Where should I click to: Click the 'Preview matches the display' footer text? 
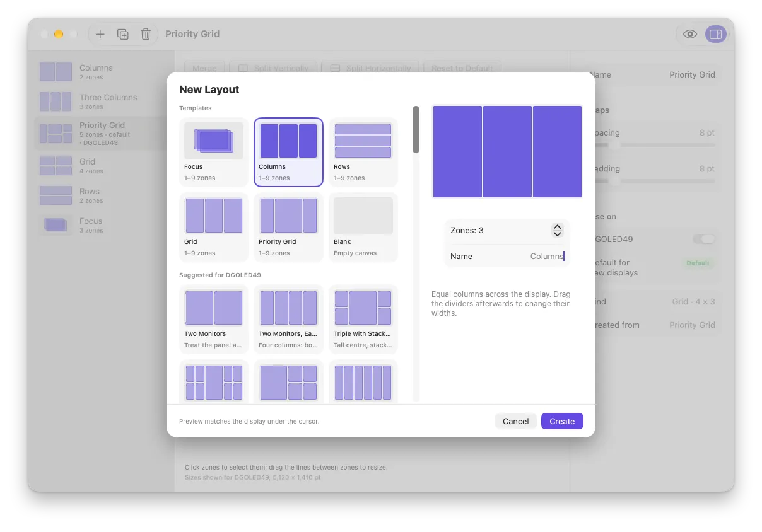[249, 421]
